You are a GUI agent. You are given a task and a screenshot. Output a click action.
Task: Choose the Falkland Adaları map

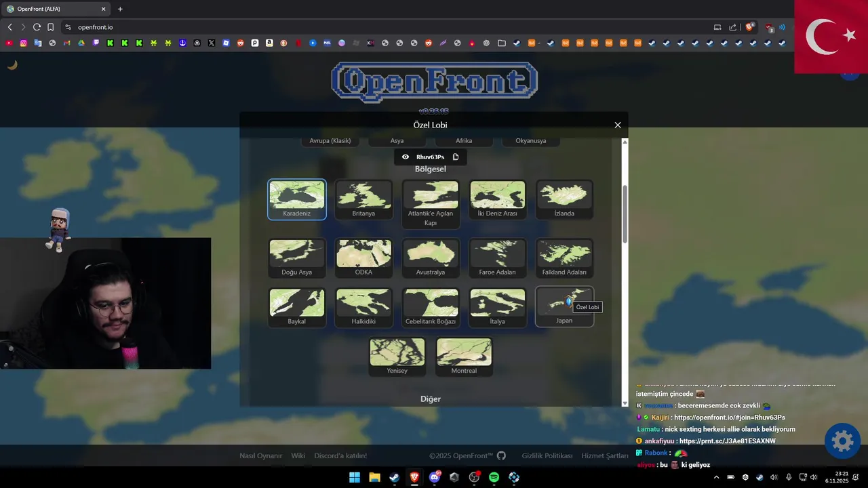point(564,258)
